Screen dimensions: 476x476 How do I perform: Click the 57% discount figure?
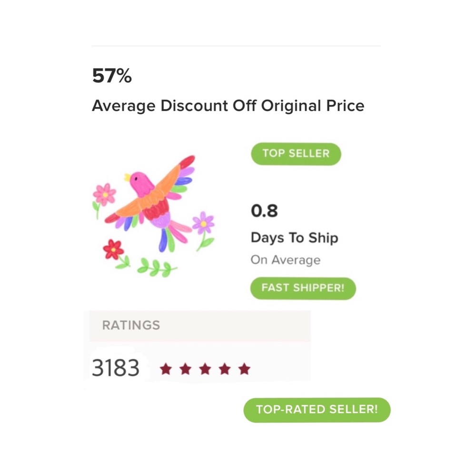[x=112, y=76]
